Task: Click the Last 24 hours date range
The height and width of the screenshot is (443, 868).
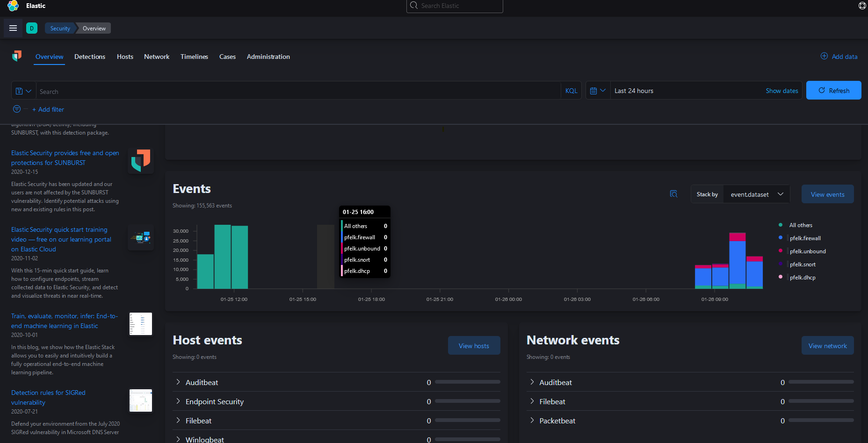Action: [x=634, y=91]
